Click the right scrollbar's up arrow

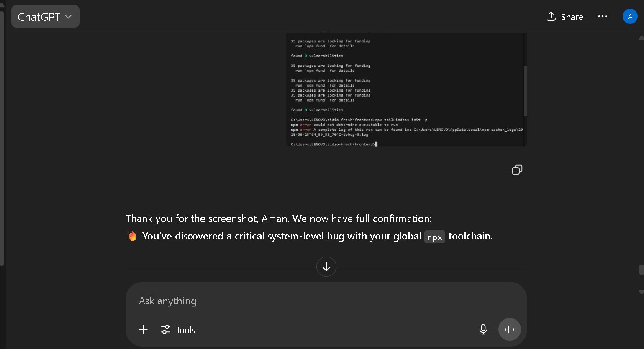pos(641,38)
